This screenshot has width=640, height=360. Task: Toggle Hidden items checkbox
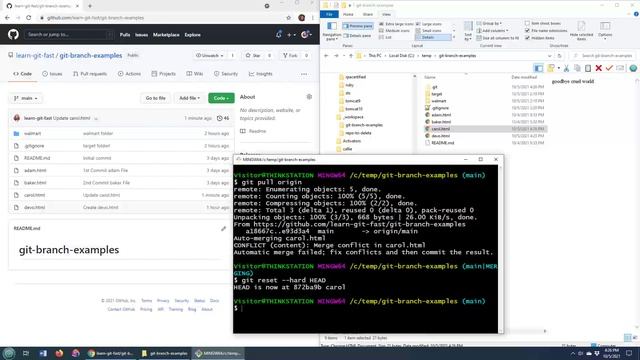pos(540,38)
